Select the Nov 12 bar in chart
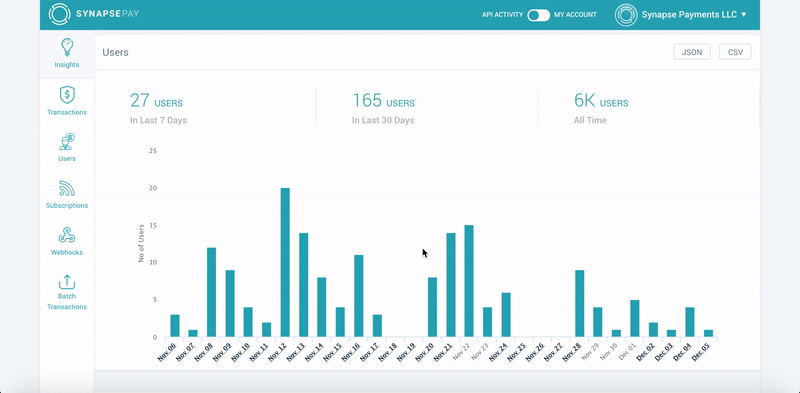Viewport: 800px width, 393px height. (x=285, y=262)
